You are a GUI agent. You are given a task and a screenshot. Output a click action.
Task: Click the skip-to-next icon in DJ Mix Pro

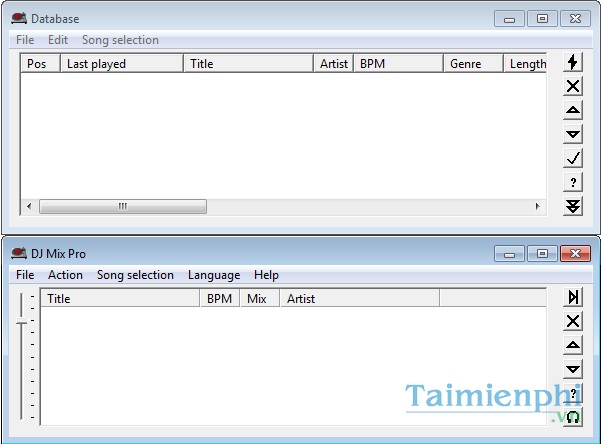click(x=573, y=297)
